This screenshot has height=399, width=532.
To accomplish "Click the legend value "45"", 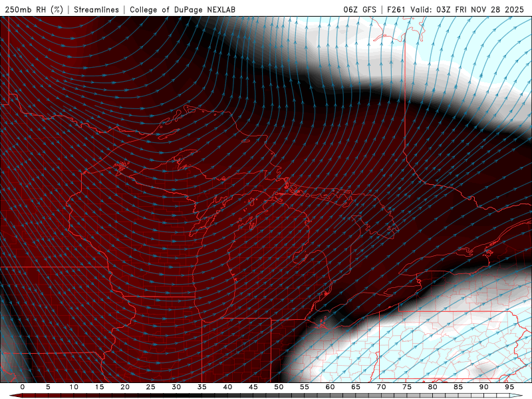I will click(x=253, y=387).
